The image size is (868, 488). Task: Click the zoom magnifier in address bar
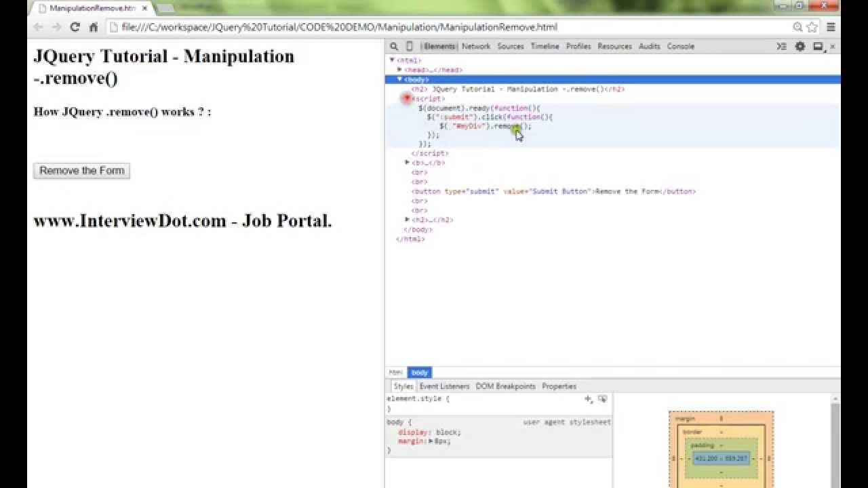(797, 27)
